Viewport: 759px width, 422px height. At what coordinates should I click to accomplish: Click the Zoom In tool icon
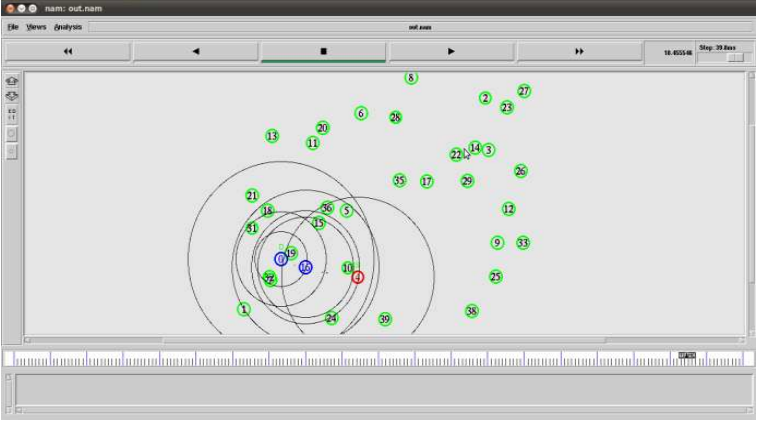tap(12, 81)
